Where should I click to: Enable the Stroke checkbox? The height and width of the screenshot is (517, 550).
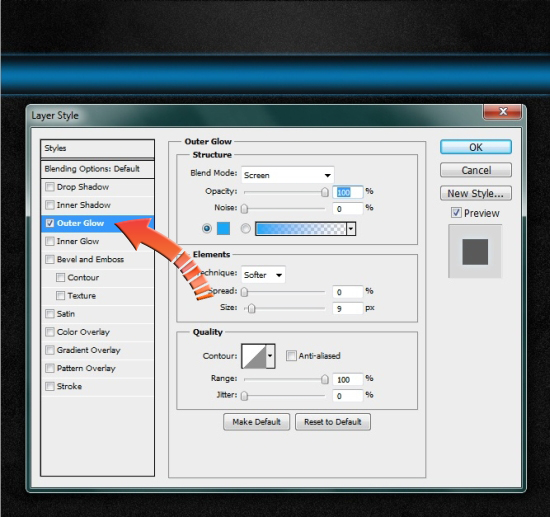pyautogui.click(x=50, y=386)
